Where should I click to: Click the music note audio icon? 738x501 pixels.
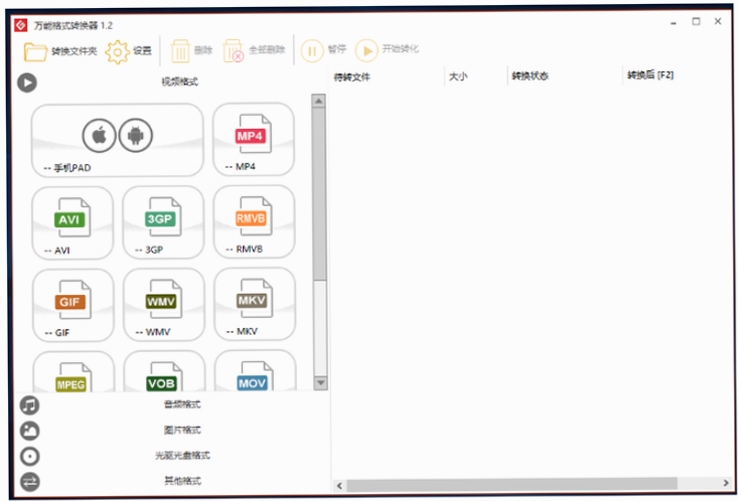coord(30,405)
